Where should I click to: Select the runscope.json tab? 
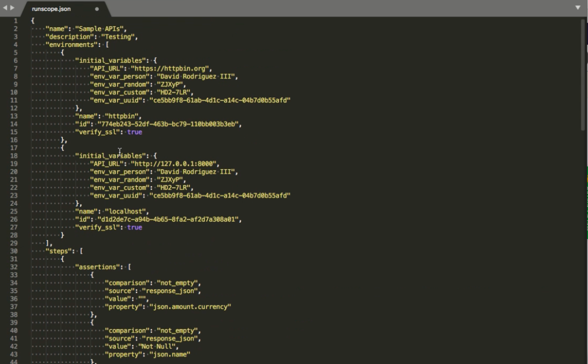click(x=51, y=9)
